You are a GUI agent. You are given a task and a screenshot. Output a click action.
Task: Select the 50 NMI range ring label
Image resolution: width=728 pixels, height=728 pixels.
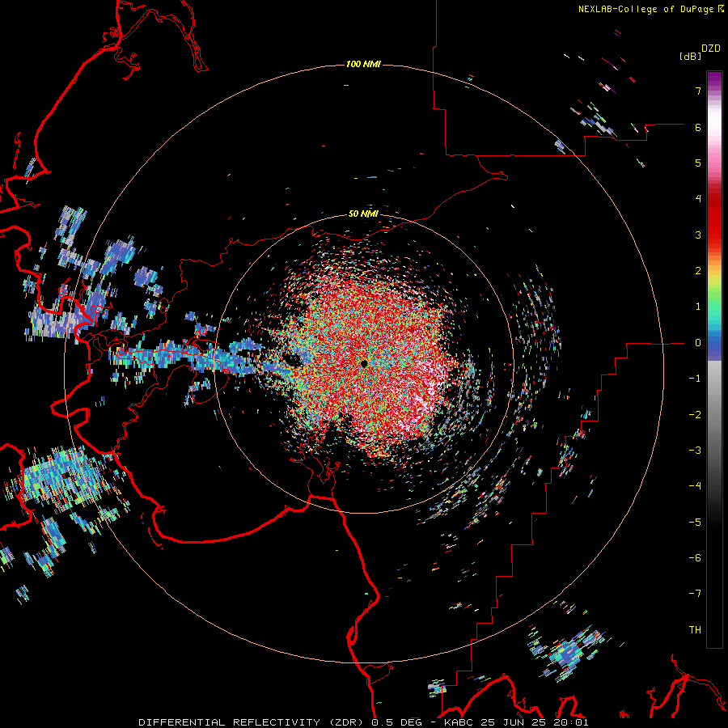tap(363, 214)
